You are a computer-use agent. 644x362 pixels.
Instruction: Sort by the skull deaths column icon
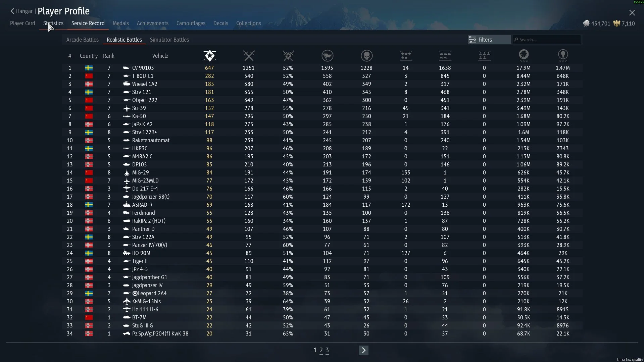coord(366,56)
